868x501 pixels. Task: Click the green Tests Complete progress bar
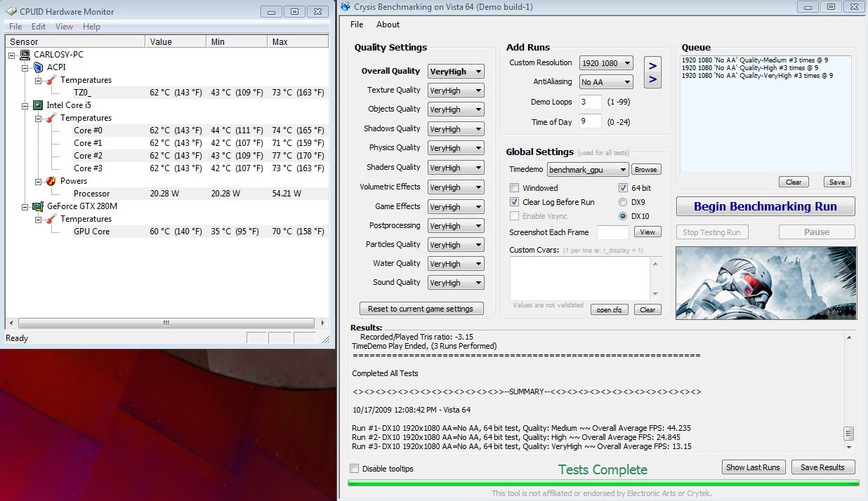coord(603,483)
